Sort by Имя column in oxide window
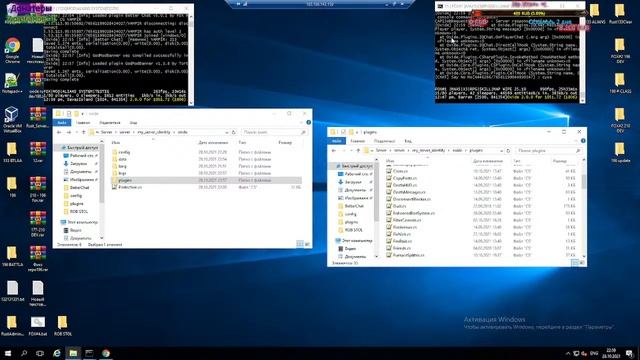This screenshot has height=360, width=640. coord(116,142)
